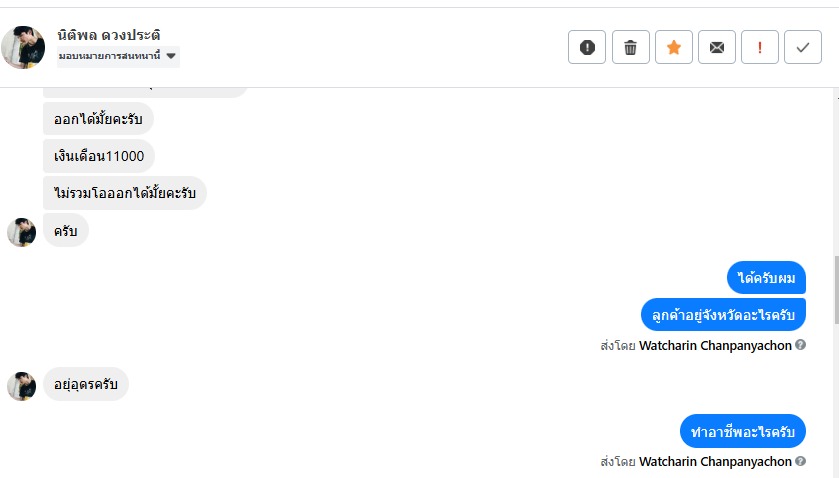
Task: Click the conversation vertical scrollbar thumb
Action: [x=835, y=288]
